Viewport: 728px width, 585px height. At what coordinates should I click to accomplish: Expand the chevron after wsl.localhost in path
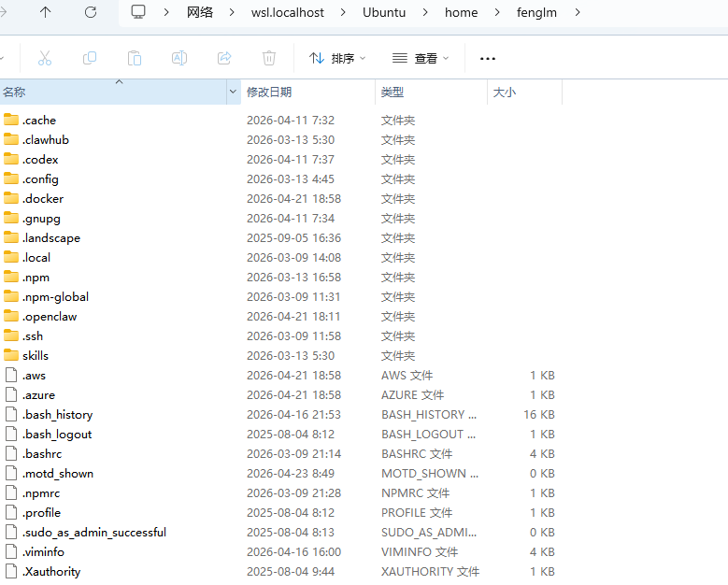coord(343,12)
